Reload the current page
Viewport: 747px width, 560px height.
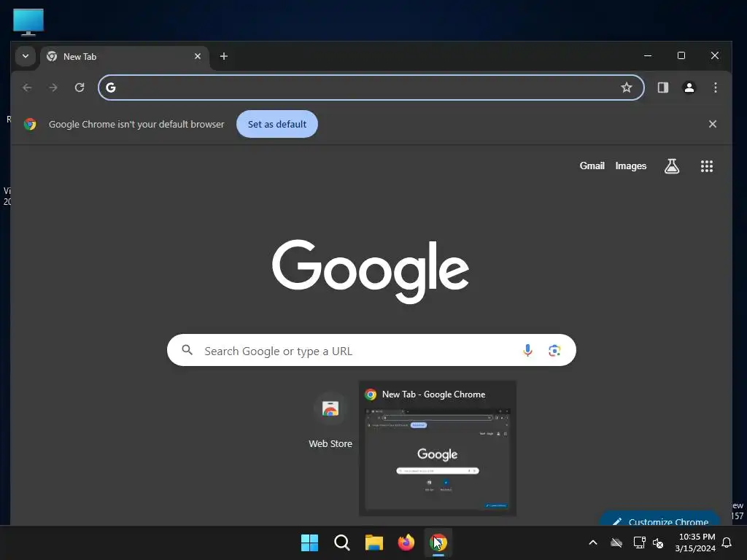tap(80, 87)
